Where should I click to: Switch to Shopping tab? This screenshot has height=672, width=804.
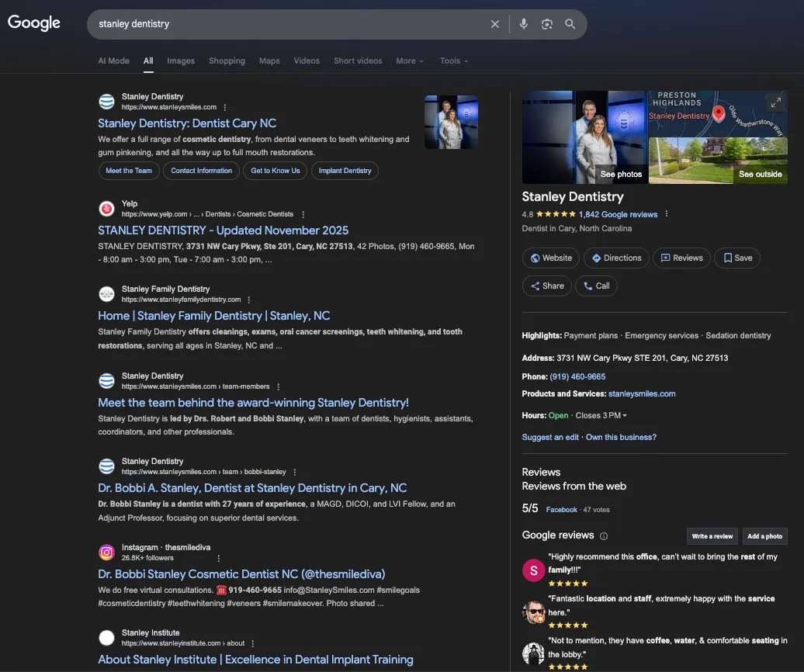pyautogui.click(x=227, y=61)
